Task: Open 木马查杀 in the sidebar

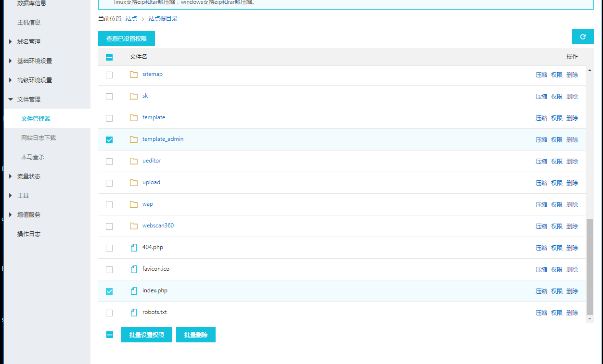Action: click(x=33, y=157)
